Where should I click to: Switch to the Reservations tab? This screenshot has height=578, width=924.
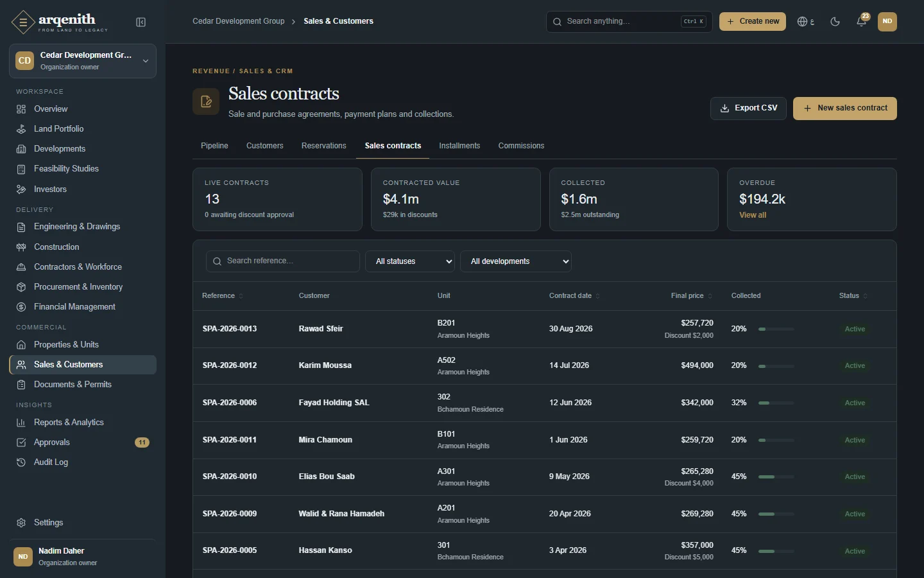click(324, 146)
